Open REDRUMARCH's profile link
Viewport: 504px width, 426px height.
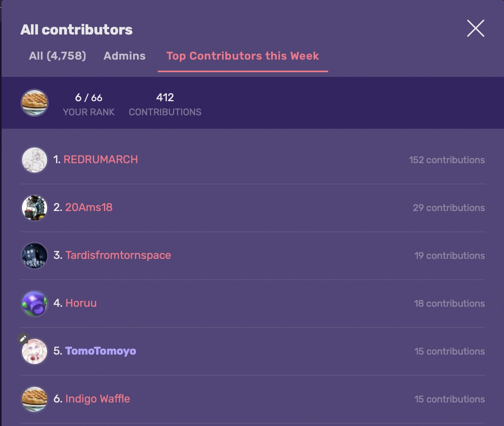[100, 160]
